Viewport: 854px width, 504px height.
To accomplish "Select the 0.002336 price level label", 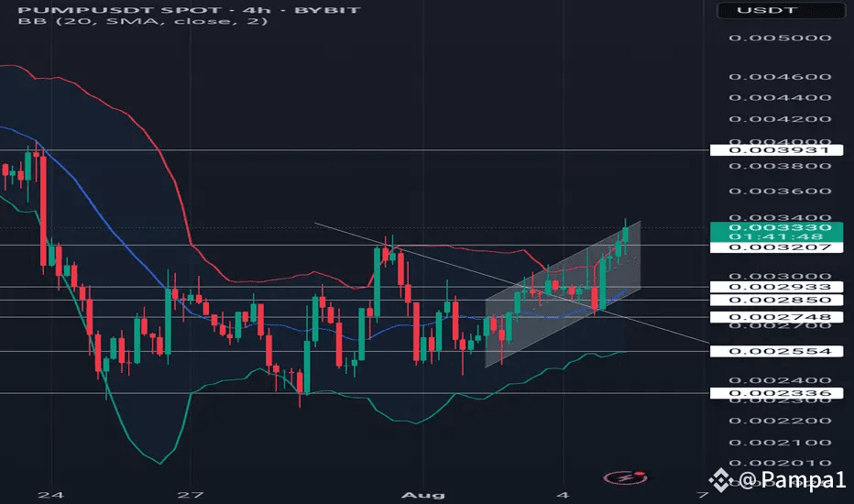I will tap(778, 393).
